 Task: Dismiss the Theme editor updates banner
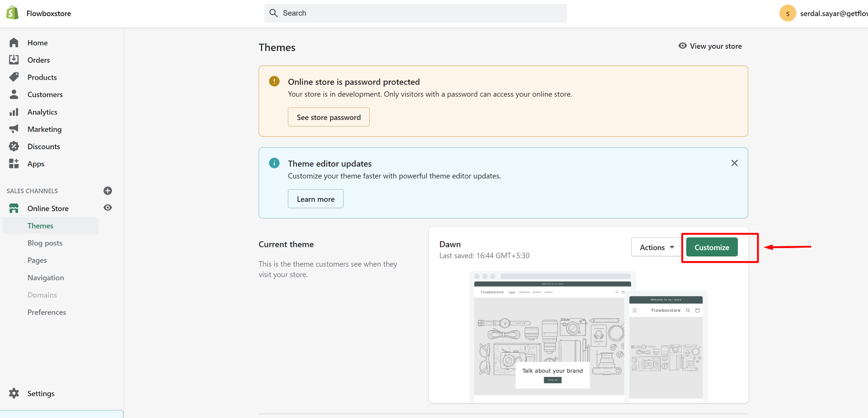(x=734, y=163)
